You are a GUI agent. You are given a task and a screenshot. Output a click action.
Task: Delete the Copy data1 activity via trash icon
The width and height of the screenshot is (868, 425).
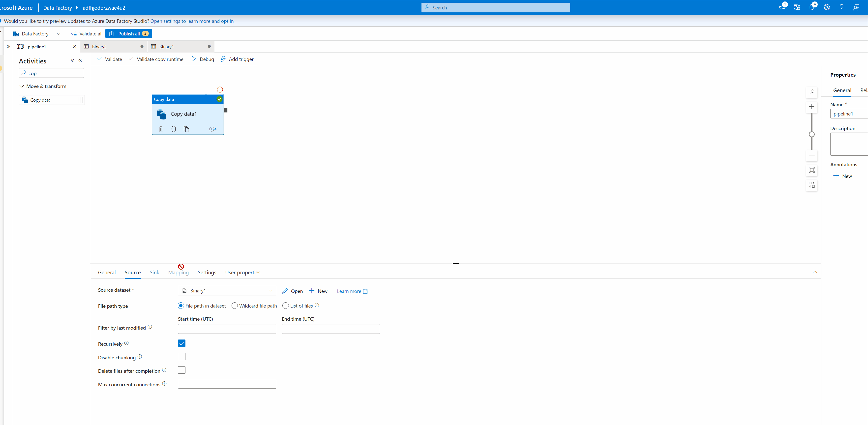pyautogui.click(x=161, y=129)
